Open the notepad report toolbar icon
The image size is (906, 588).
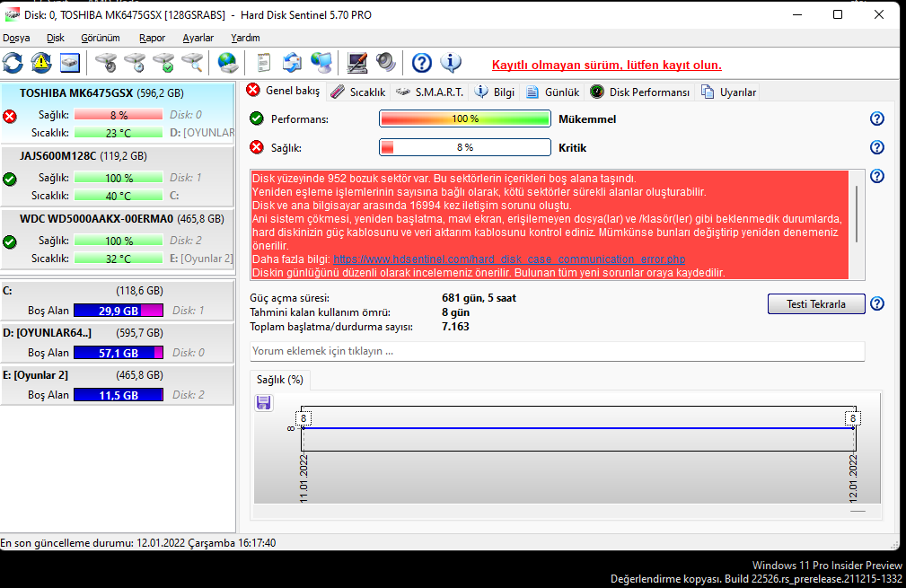click(x=263, y=63)
